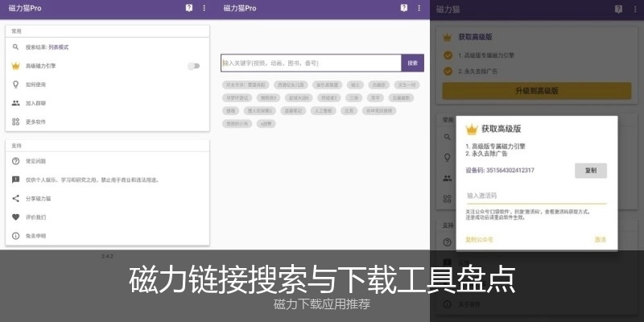Click people icon beside 加入群聊
This screenshot has height=322, width=644.
tap(15, 103)
